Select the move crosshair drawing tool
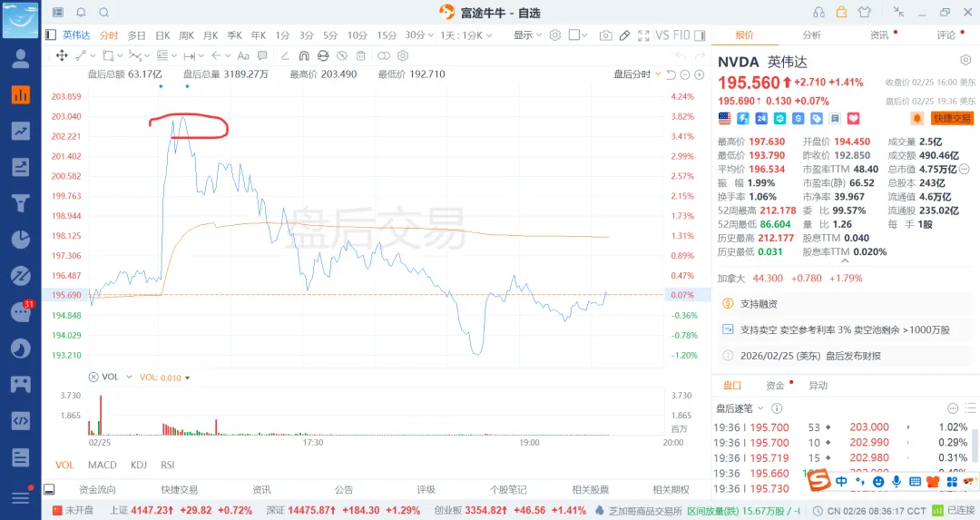This screenshot has width=980, height=520. point(62,55)
